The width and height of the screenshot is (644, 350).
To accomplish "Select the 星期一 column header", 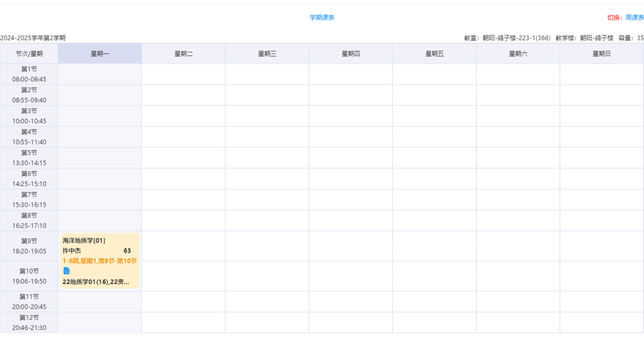I will pos(100,54).
